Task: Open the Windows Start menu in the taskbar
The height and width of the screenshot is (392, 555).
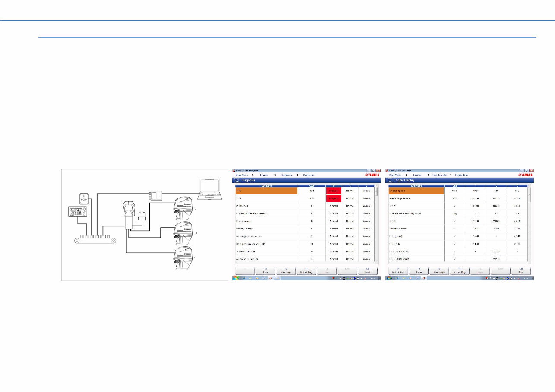Action: (237, 278)
